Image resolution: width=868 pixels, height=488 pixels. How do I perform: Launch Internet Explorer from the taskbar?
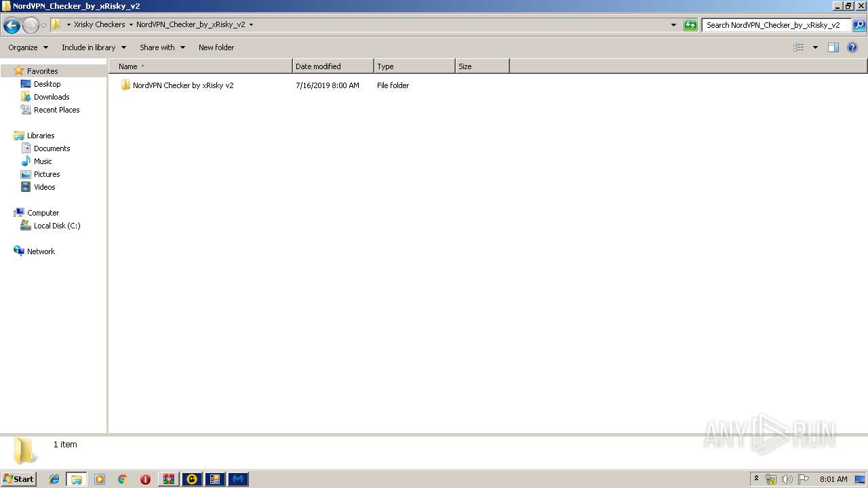coord(54,479)
